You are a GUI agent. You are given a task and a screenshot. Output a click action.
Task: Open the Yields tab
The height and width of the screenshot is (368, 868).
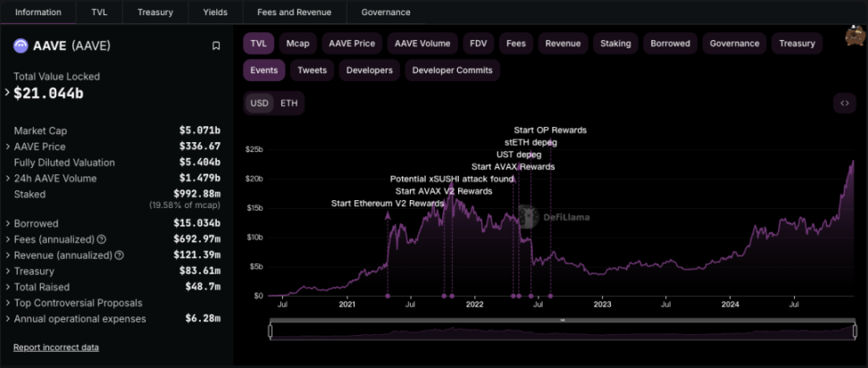point(215,13)
